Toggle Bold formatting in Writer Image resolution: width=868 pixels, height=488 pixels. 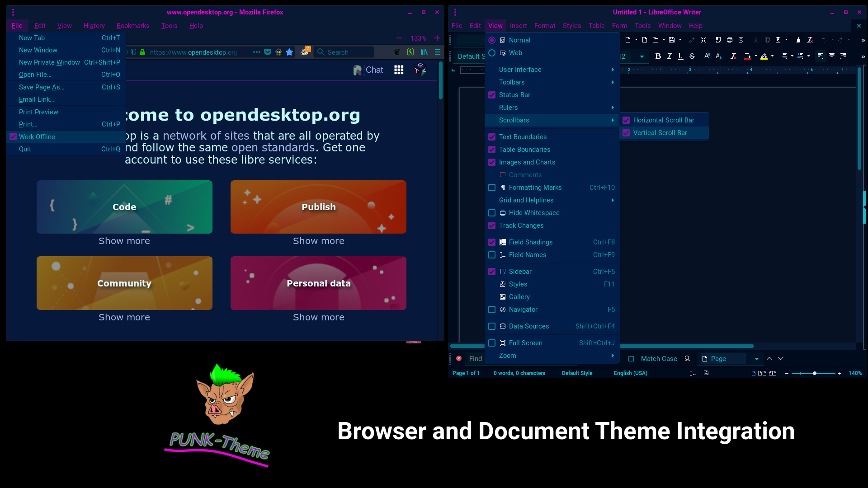658,56
